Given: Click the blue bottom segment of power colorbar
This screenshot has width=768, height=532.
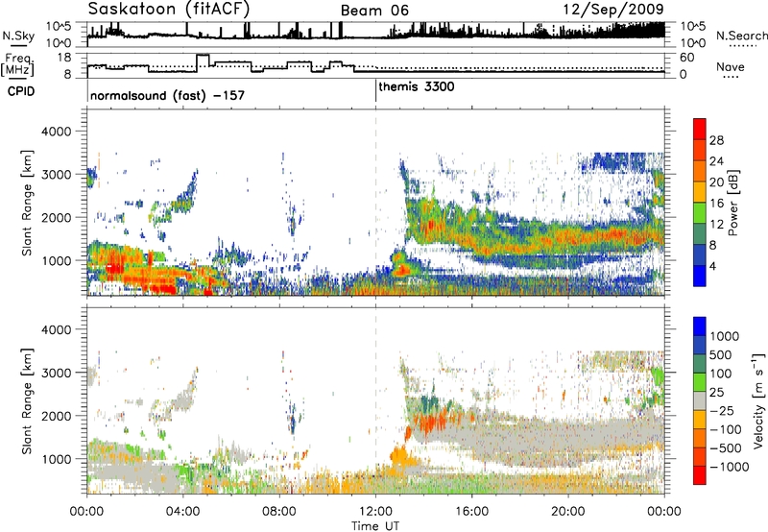Looking at the screenshot, I should click(x=700, y=276).
